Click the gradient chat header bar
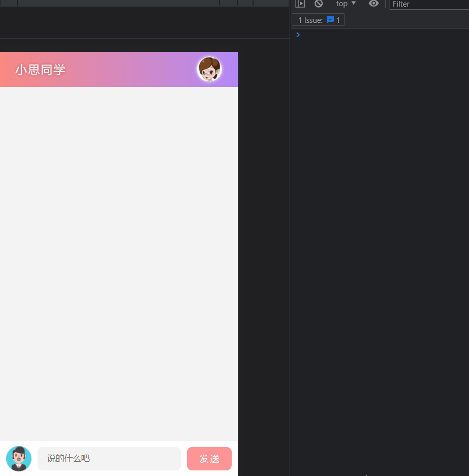The image size is (469, 476). coord(119,70)
